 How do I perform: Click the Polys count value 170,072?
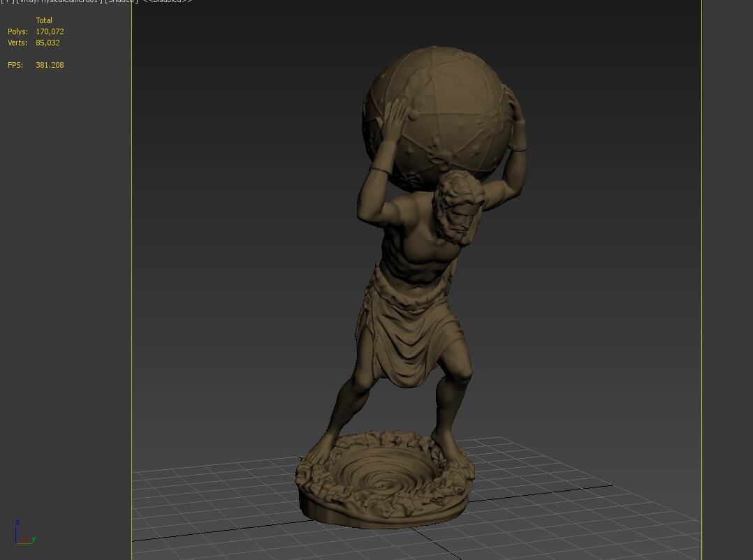click(x=50, y=31)
